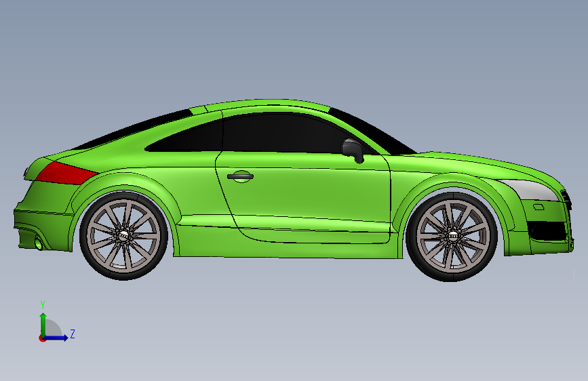The width and height of the screenshot is (588, 381).
Task: Click the blue Z axis arrow of triad
Action: coord(56,338)
